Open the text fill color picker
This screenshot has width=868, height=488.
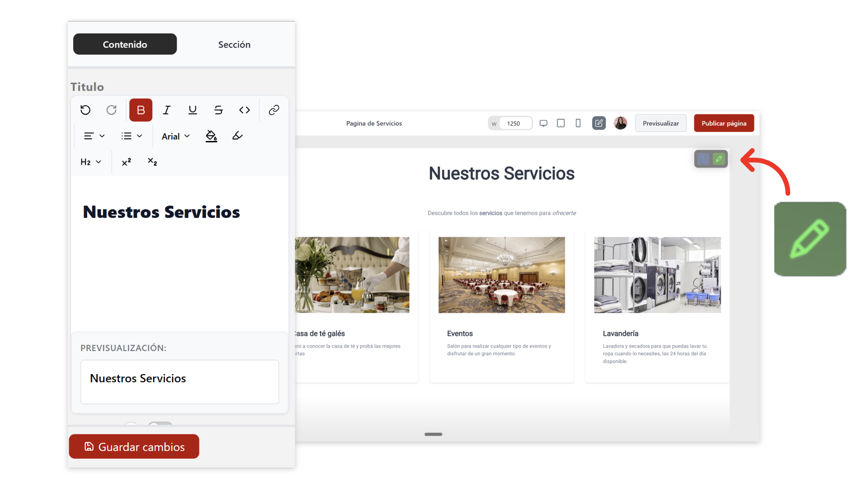pos(211,136)
